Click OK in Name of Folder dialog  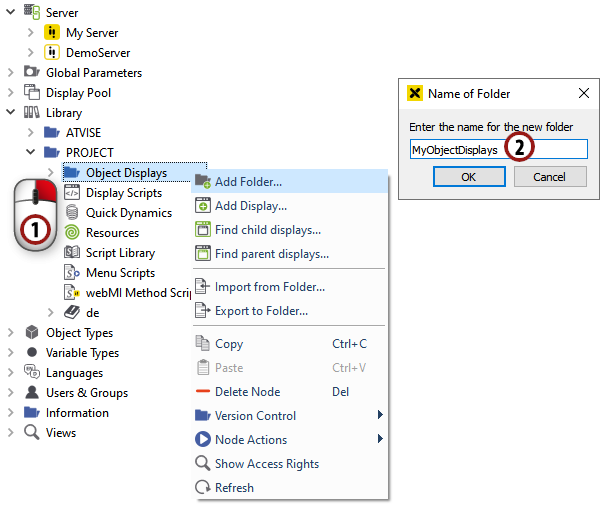pyautogui.click(x=469, y=177)
